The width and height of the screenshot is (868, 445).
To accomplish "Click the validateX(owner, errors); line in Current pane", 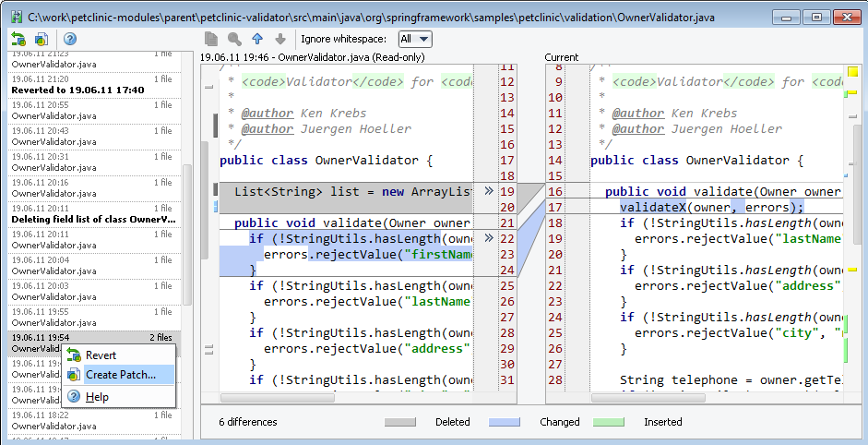I will click(711, 207).
